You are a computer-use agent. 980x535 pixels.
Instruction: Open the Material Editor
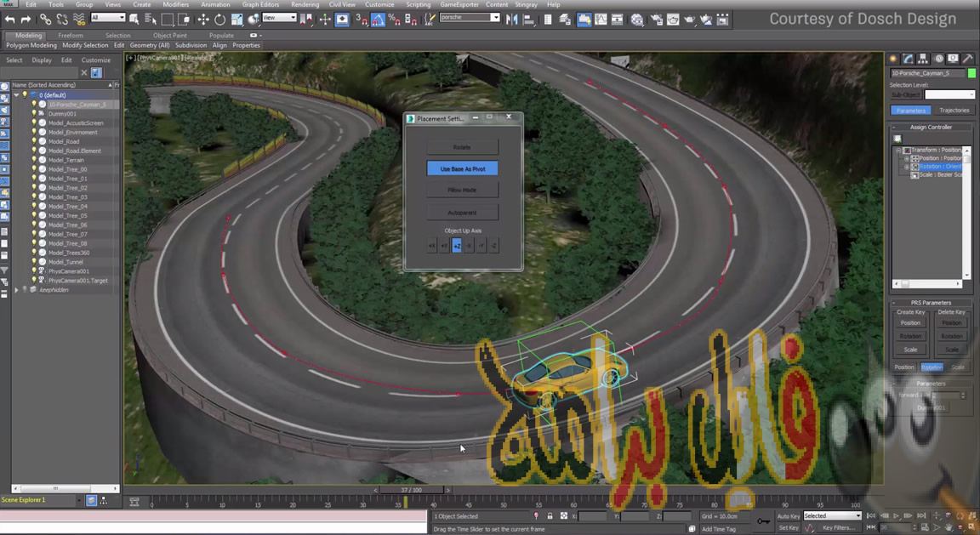(637, 20)
